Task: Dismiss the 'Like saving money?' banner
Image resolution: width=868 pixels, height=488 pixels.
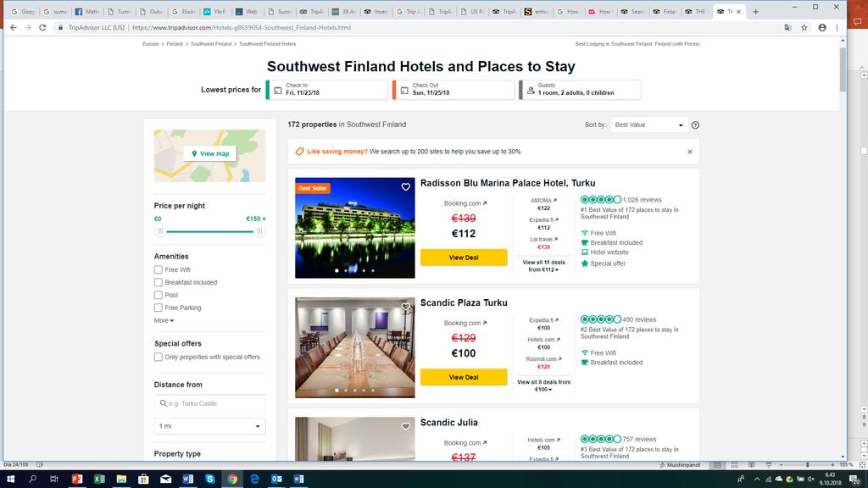Action: 690,152
